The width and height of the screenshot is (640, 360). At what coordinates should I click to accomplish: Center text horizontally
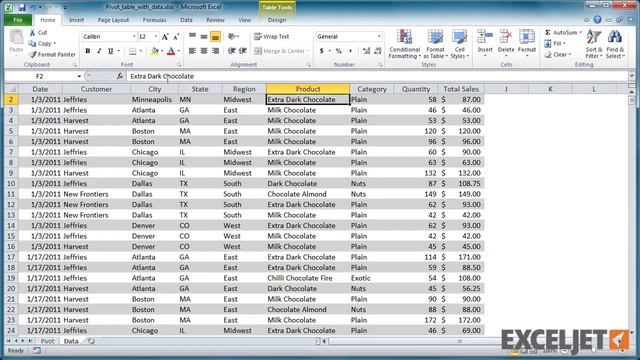point(204,51)
